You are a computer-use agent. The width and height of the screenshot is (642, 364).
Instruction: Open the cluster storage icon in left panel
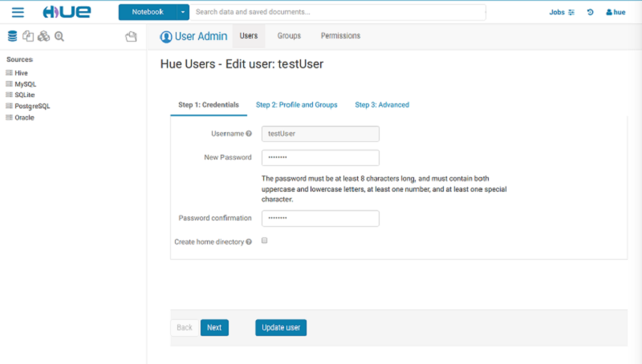coord(43,36)
